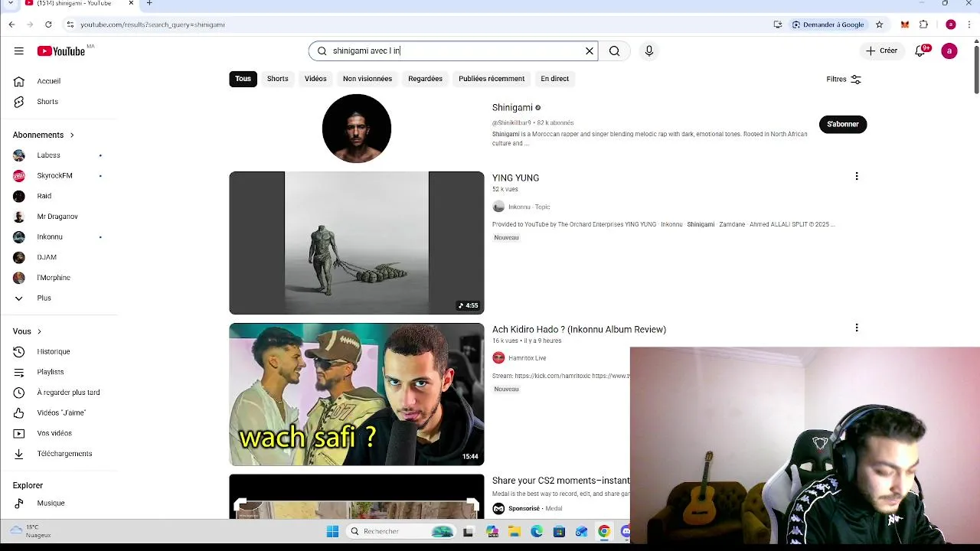Screen dimensions: 980x551
Task: Play the wach safi thumbnail video
Action: 357,394
